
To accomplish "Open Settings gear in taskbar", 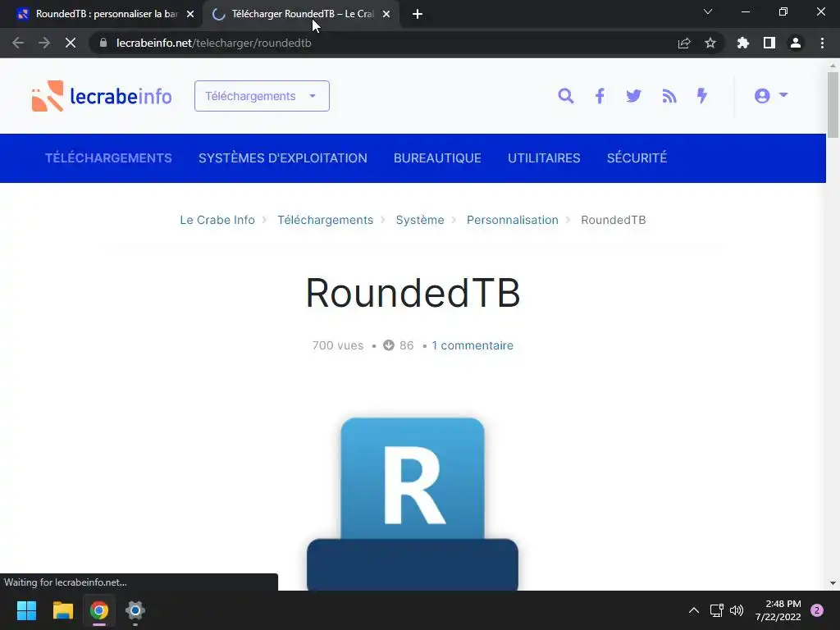I will (x=135, y=610).
